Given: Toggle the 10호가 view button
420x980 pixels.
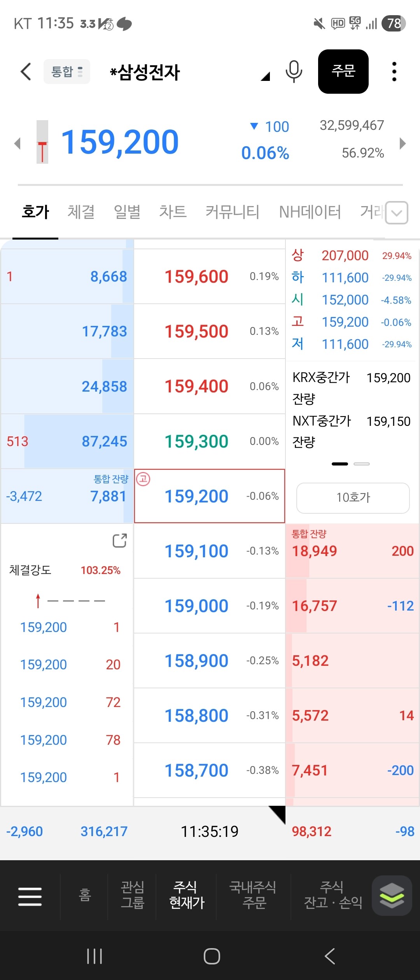Looking at the screenshot, I should [353, 498].
